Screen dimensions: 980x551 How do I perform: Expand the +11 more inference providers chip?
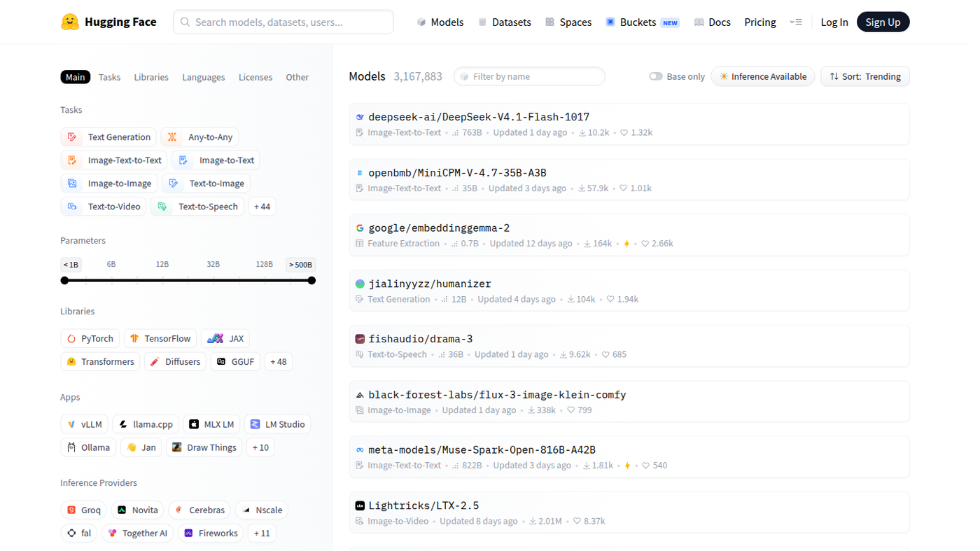pos(262,533)
